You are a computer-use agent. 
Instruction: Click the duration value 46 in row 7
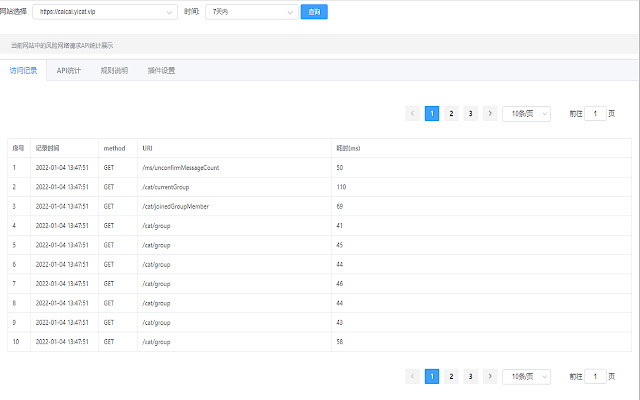(340, 284)
